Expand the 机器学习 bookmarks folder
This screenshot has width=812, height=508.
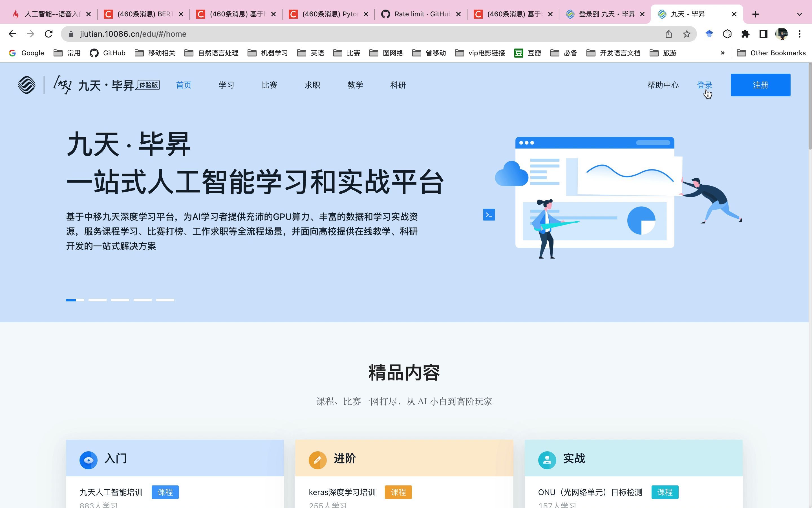[268, 53]
